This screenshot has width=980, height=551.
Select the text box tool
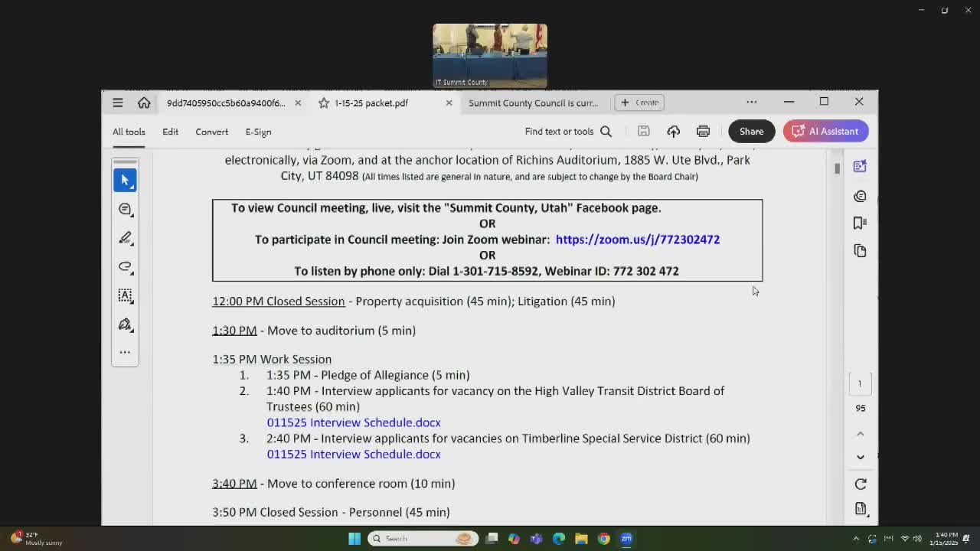(x=125, y=295)
